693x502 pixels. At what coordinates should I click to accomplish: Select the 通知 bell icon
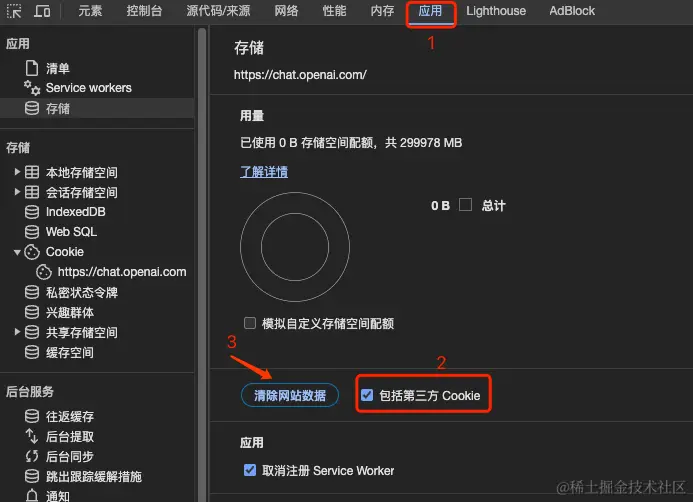[x=32, y=496]
